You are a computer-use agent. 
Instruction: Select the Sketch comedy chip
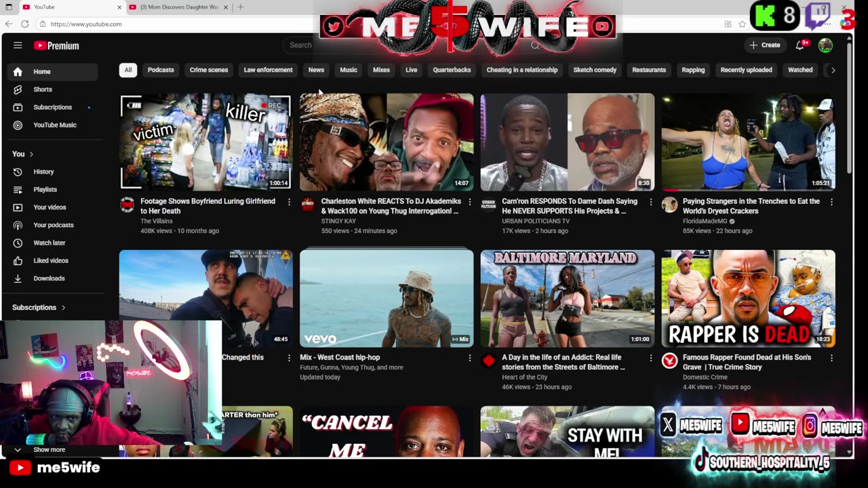[x=595, y=70]
